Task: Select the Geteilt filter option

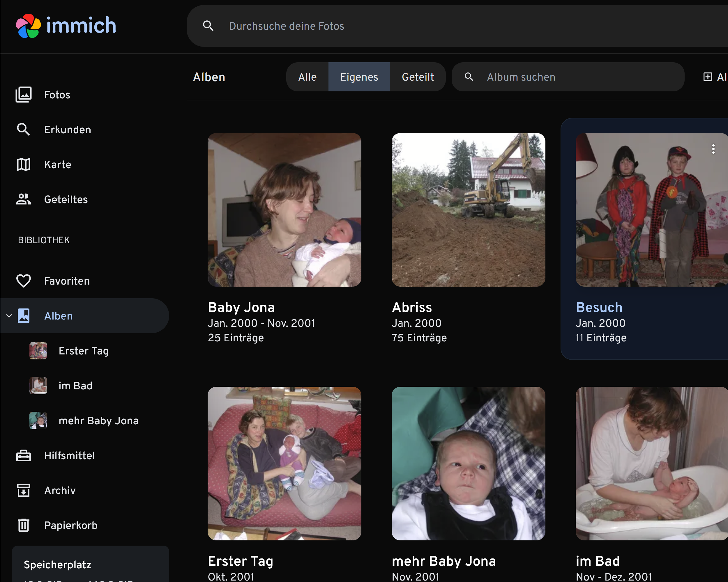Action: [x=418, y=77]
